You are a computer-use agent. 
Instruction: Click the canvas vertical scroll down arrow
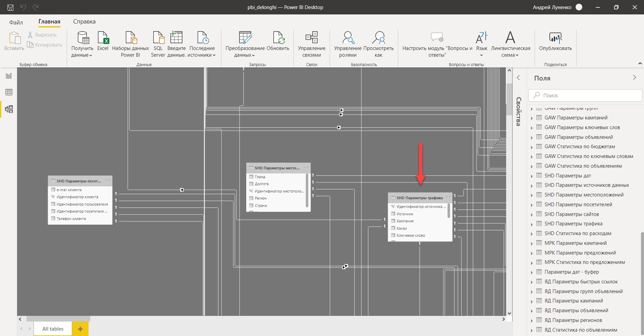pyautogui.click(x=509, y=313)
